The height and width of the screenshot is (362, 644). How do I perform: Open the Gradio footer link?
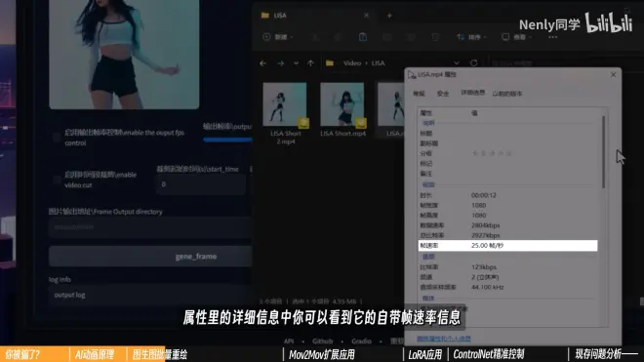point(361,342)
